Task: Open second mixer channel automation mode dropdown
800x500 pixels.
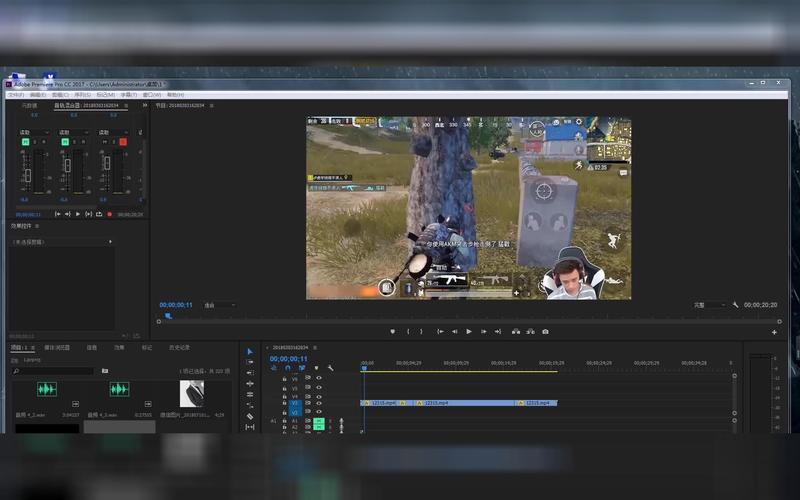Action: pos(73,133)
